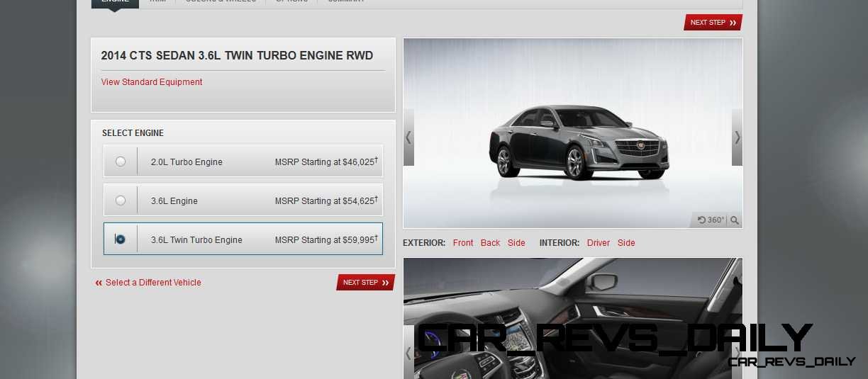Show the exterior Side view
The width and height of the screenshot is (868, 379).
(x=516, y=243)
